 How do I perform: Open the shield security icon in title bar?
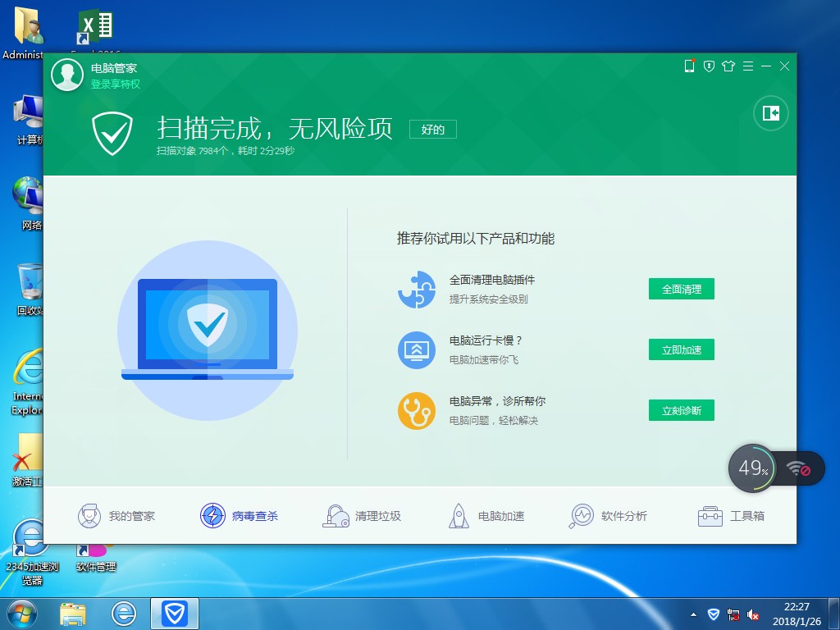point(709,66)
